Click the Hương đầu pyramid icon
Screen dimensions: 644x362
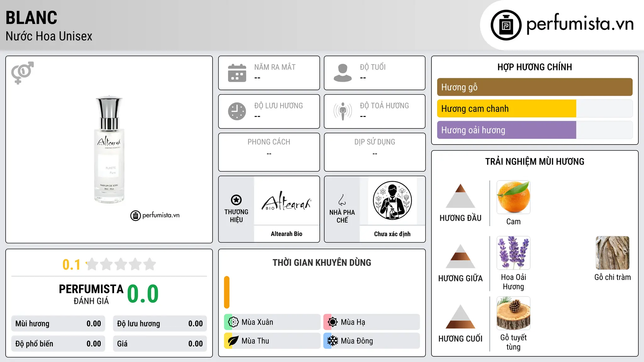[x=460, y=196]
